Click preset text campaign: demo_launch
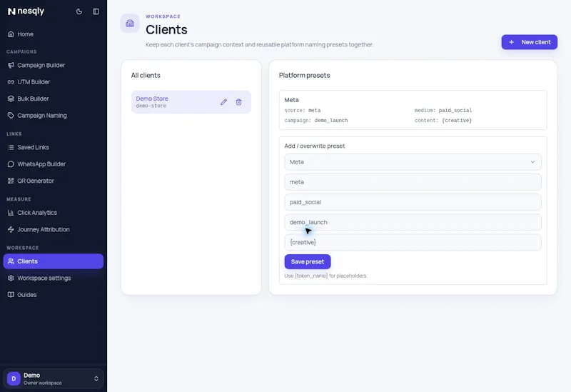The height and width of the screenshot is (392, 571). click(x=315, y=121)
